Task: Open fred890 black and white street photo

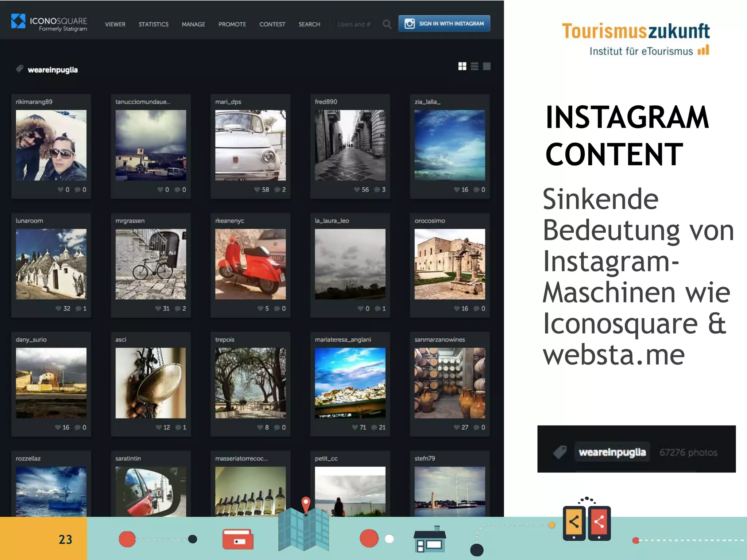Action: (350, 145)
